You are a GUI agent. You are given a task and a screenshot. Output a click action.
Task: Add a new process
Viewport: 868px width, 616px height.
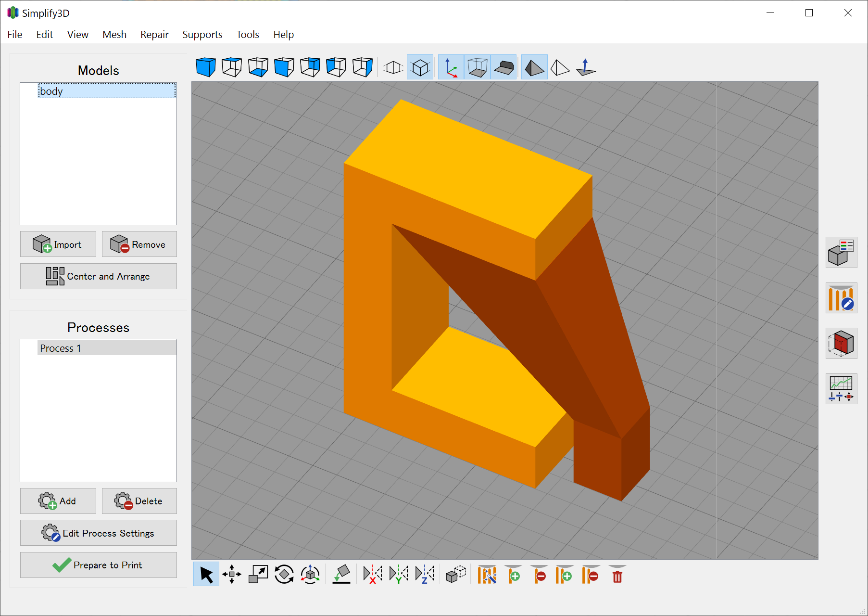point(58,501)
